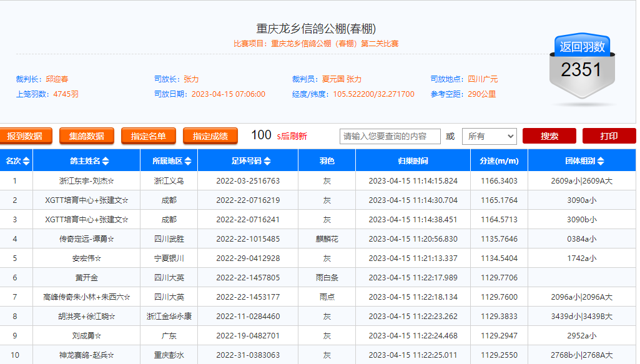Screen dimensions: 640x364
Task: Click sort arrows beside 鸽主姓名 header
Action: (x=106, y=161)
